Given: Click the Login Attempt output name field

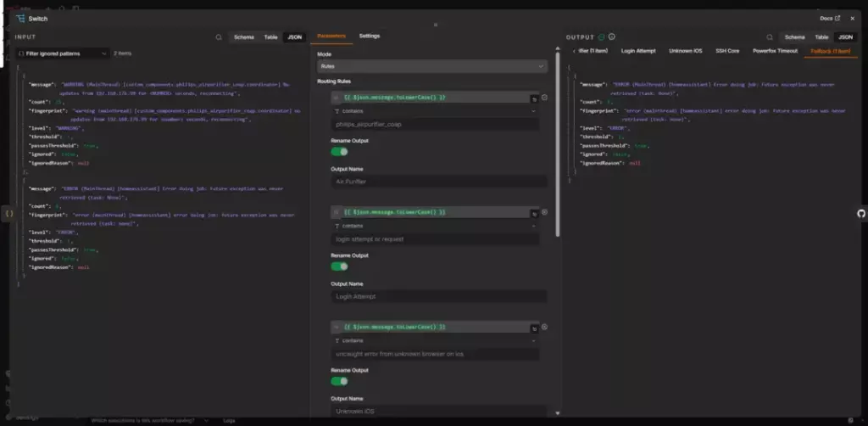Looking at the screenshot, I should 439,296.
